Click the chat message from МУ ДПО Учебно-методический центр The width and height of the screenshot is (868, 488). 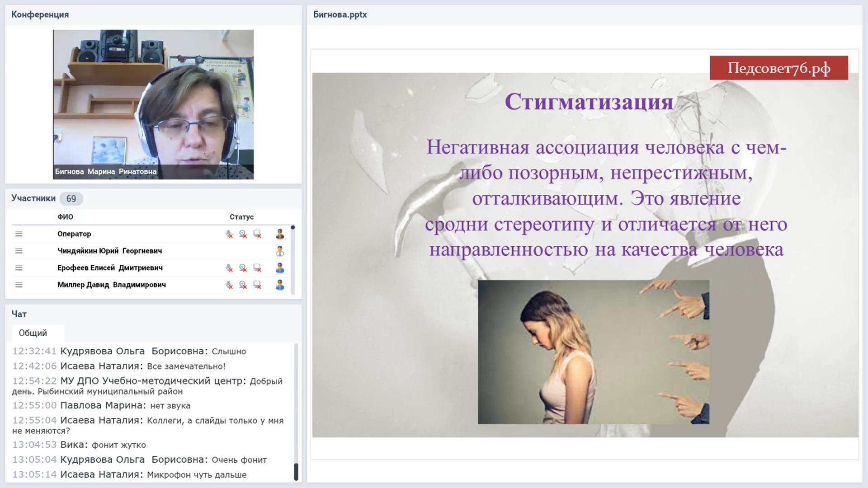click(147, 386)
